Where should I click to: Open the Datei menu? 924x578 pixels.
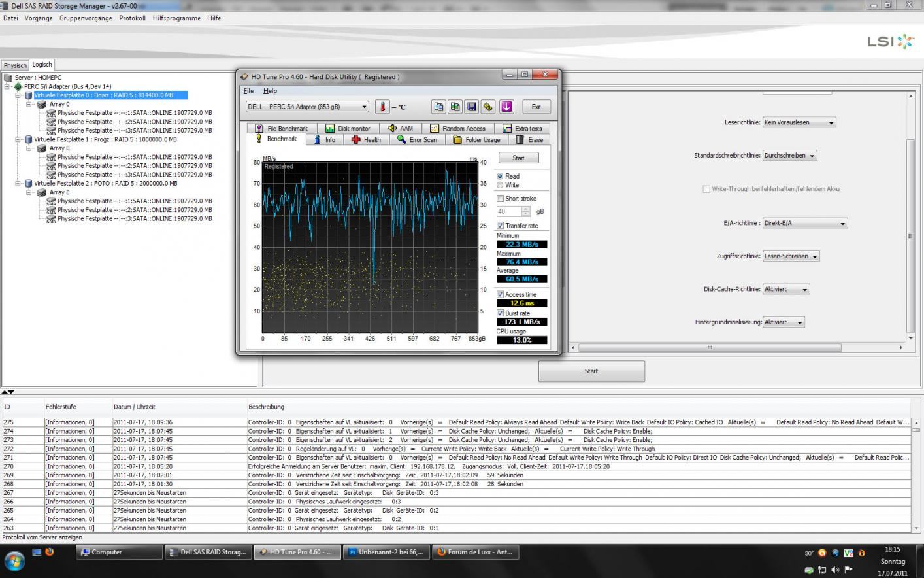10,18
